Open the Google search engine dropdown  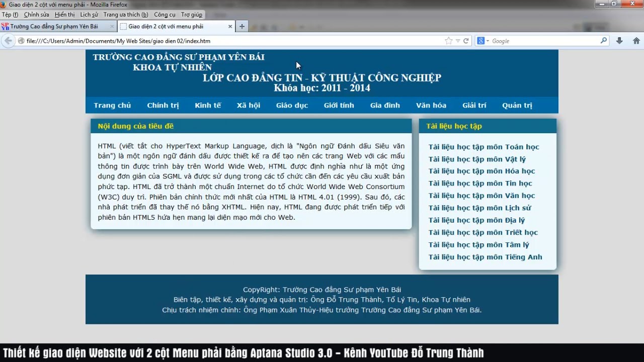point(482,41)
